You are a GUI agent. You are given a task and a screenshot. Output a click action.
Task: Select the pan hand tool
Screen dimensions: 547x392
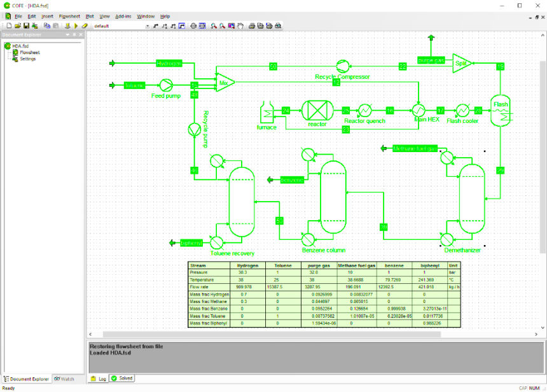[240, 26]
